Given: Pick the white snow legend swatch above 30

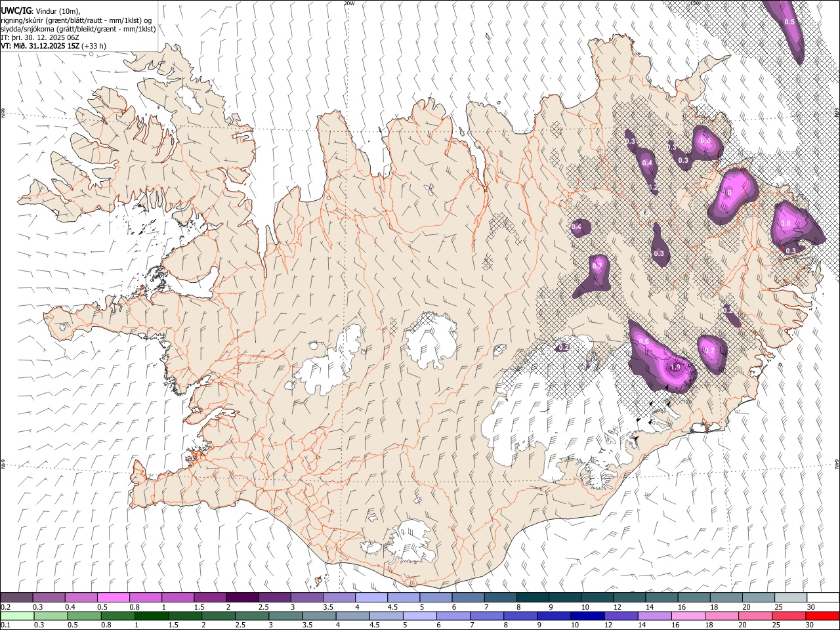Looking at the screenshot, I should point(823,598).
